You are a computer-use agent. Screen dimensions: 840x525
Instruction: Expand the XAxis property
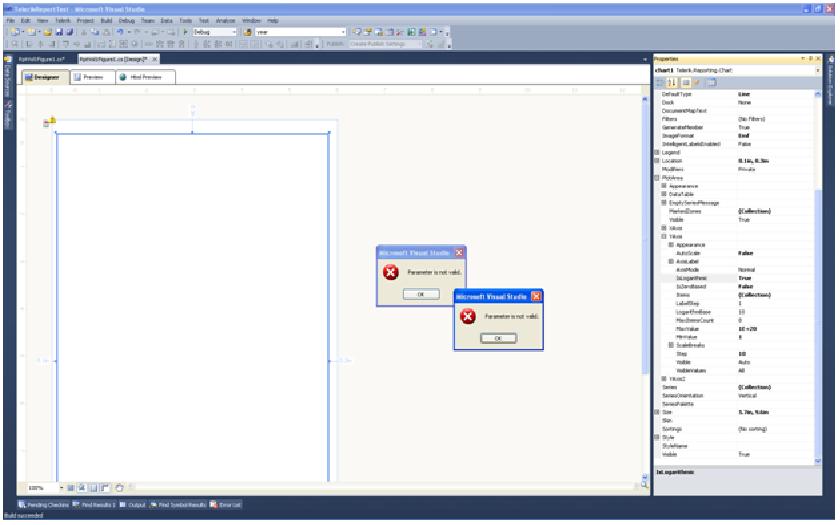664,228
